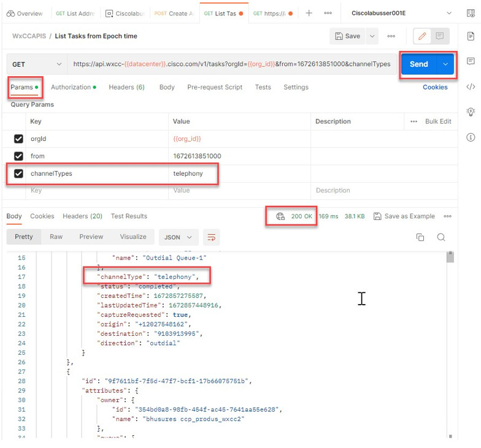The height and width of the screenshot is (448, 481).
Task: Select Preview response view
Action: pyautogui.click(x=91, y=237)
